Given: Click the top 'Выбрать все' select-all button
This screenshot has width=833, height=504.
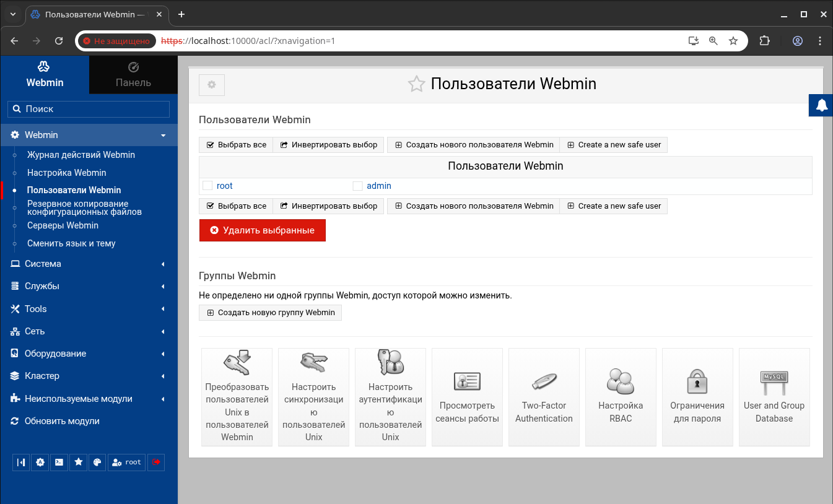Looking at the screenshot, I should point(236,145).
